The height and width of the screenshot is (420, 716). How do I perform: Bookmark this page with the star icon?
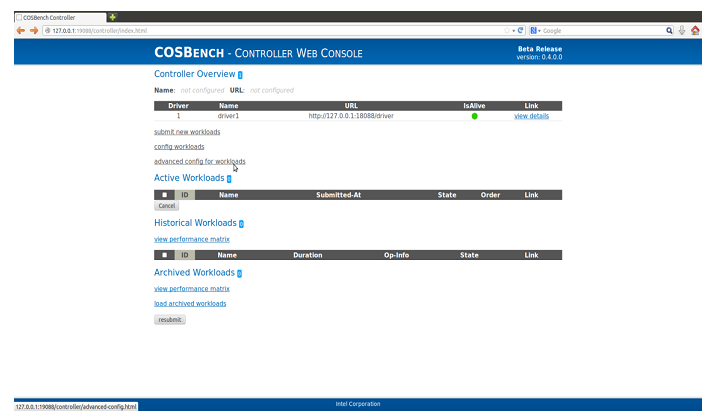[x=507, y=31]
